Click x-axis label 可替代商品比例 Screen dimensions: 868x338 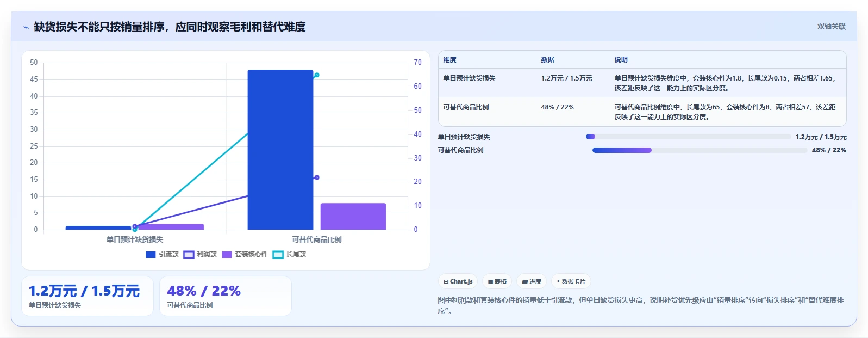click(x=317, y=239)
